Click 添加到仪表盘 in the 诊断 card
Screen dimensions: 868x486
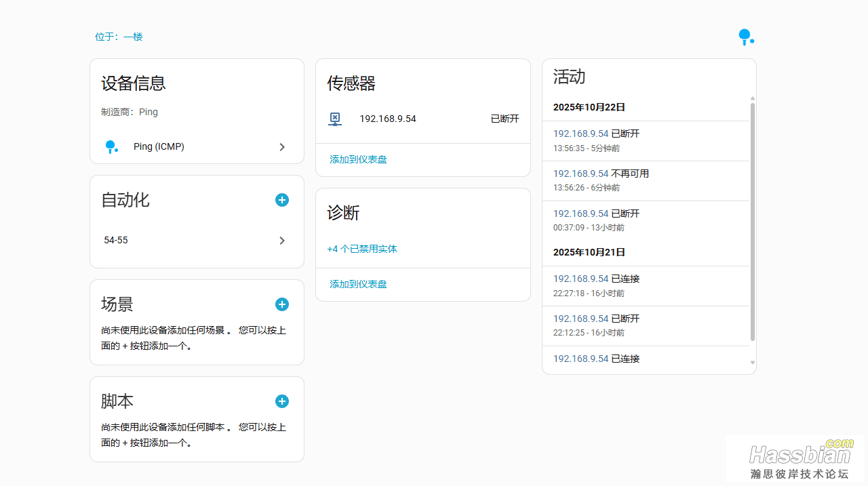coord(358,284)
